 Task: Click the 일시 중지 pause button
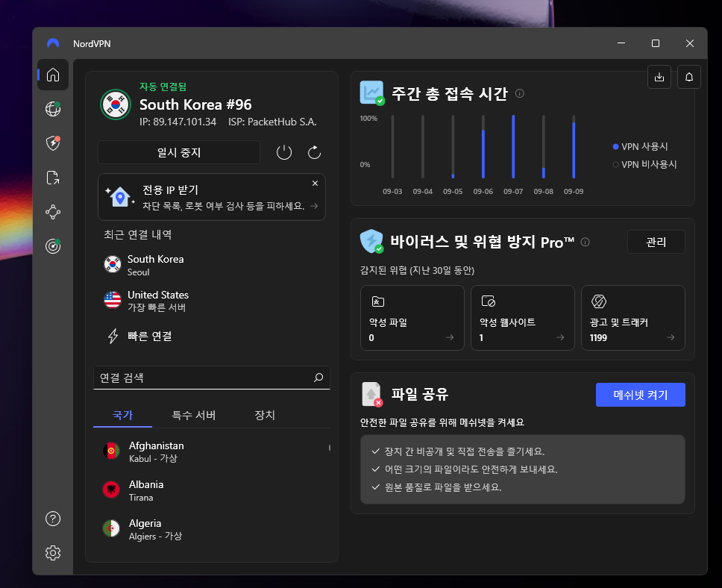(179, 152)
